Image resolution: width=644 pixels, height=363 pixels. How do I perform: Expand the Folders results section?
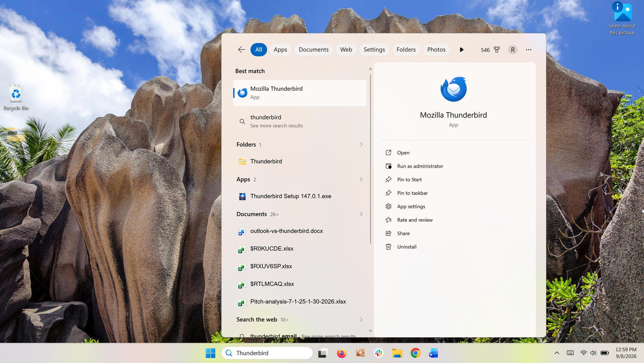(x=361, y=145)
